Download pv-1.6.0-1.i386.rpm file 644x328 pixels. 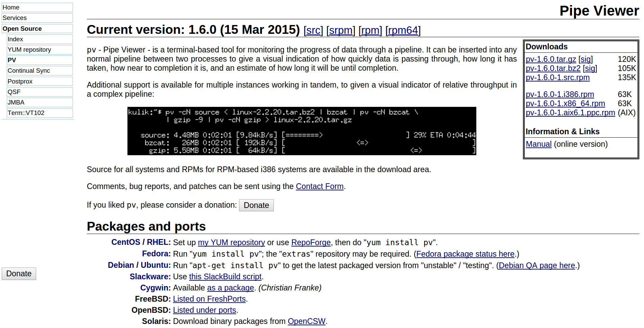[560, 94]
